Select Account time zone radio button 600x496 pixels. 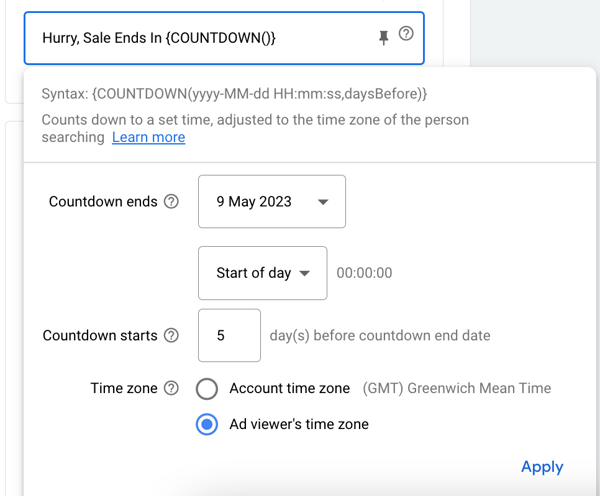(x=207, y=389)
